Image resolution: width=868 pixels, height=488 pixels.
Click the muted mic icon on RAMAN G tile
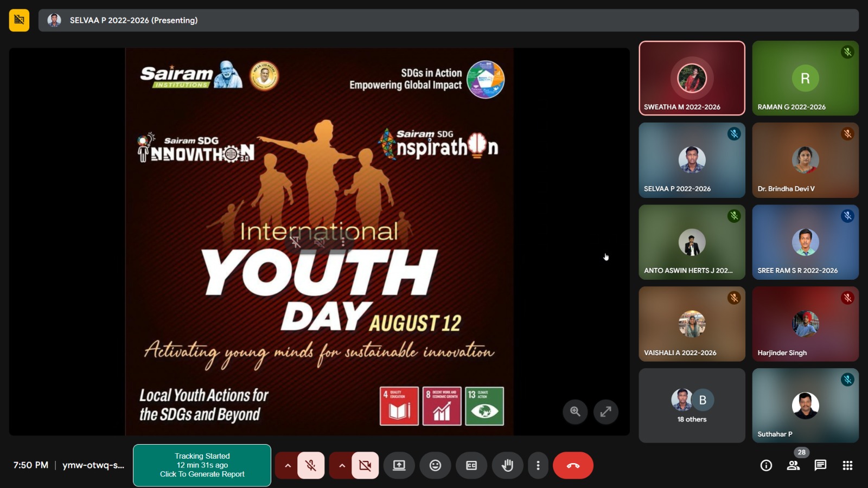(x=847, y=52)
